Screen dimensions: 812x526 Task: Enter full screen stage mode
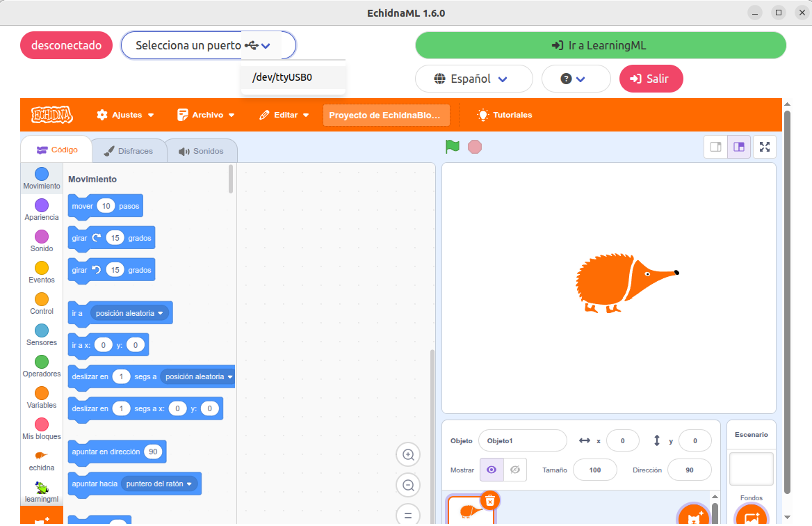pos(764,147)
